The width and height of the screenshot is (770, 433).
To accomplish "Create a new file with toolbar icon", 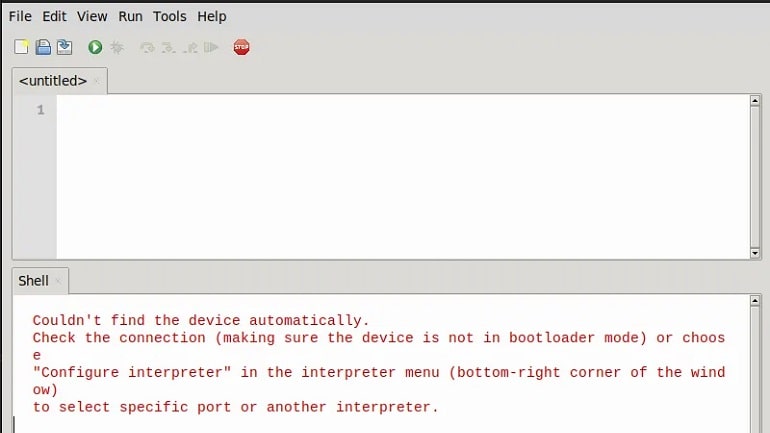I will click(21, 47).
